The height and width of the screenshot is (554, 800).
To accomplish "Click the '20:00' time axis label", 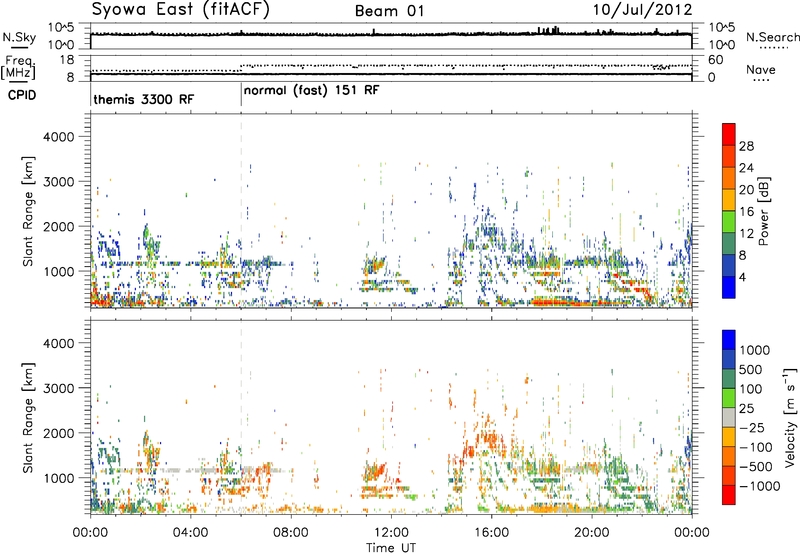I will click(592, 533).
